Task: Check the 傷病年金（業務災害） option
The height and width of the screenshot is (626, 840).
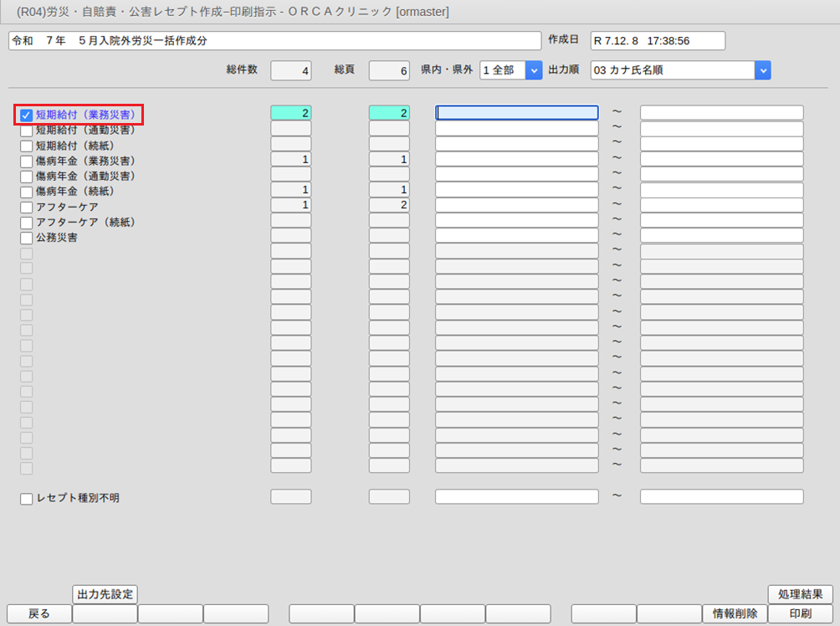Action: tap(27, 161)
